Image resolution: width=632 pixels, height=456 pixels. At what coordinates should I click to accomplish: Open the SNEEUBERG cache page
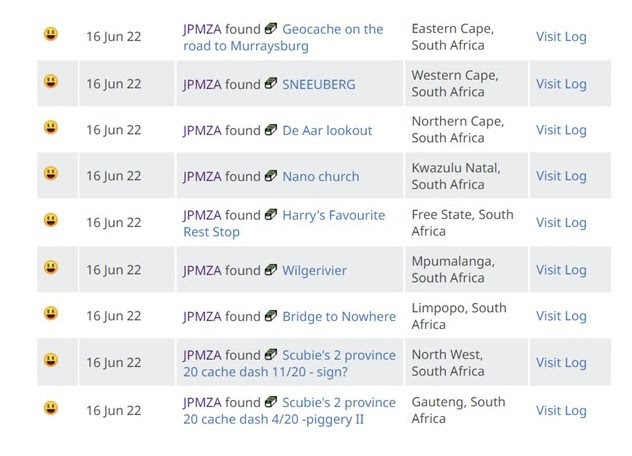point(320,84)
